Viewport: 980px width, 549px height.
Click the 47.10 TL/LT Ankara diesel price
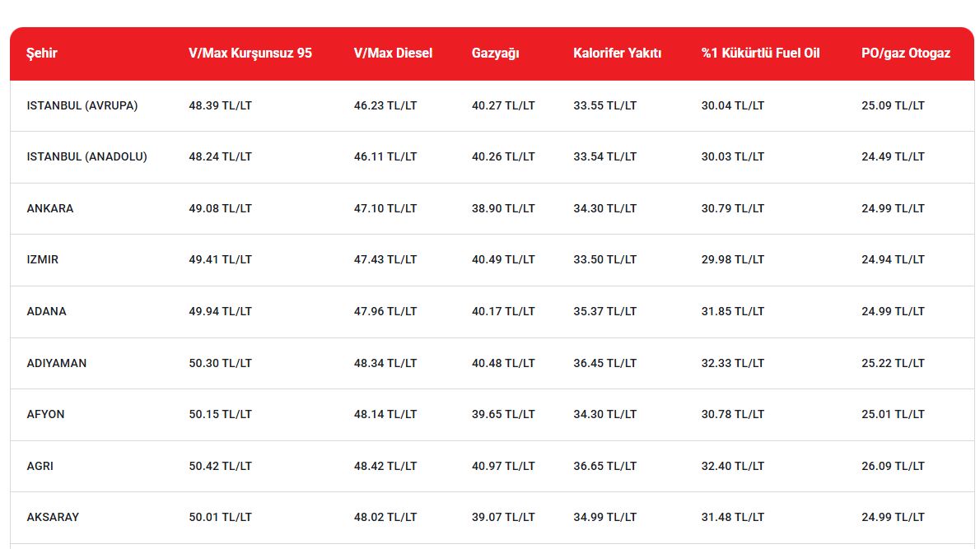[385, 208]
